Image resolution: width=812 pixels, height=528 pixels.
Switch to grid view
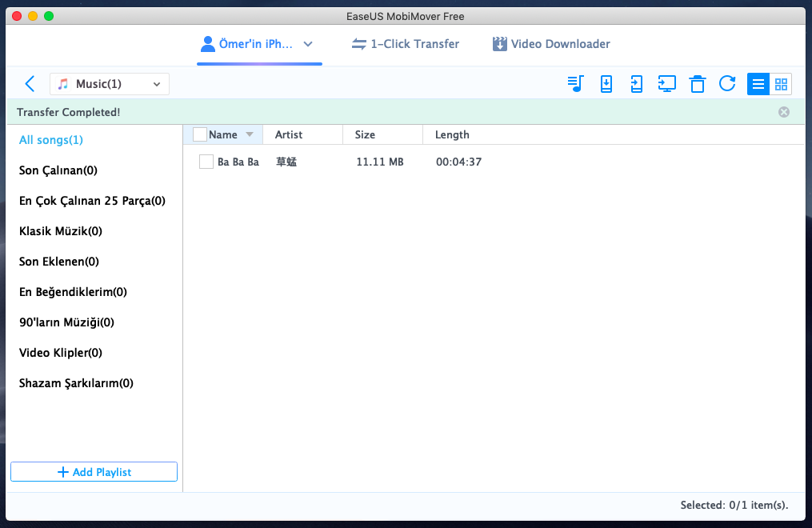tap(781, 84)
